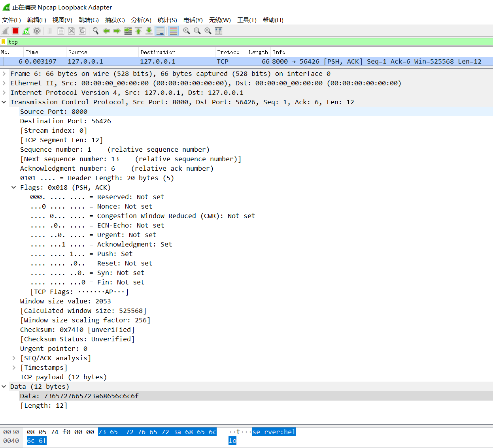Click the Source column header
Image resolution: width=493 pixels, height=448 pixels.
coord(78,52)
